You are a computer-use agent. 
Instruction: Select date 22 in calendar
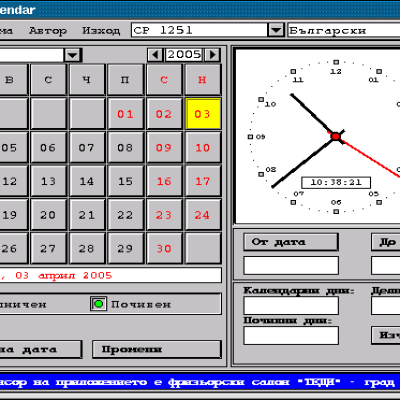click(125, 215)
